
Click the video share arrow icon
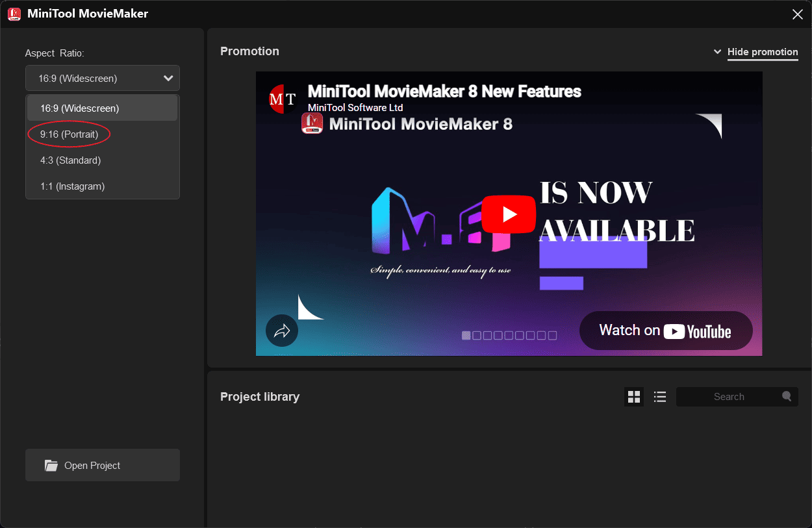pyautogui.click(x=282, y=331)
